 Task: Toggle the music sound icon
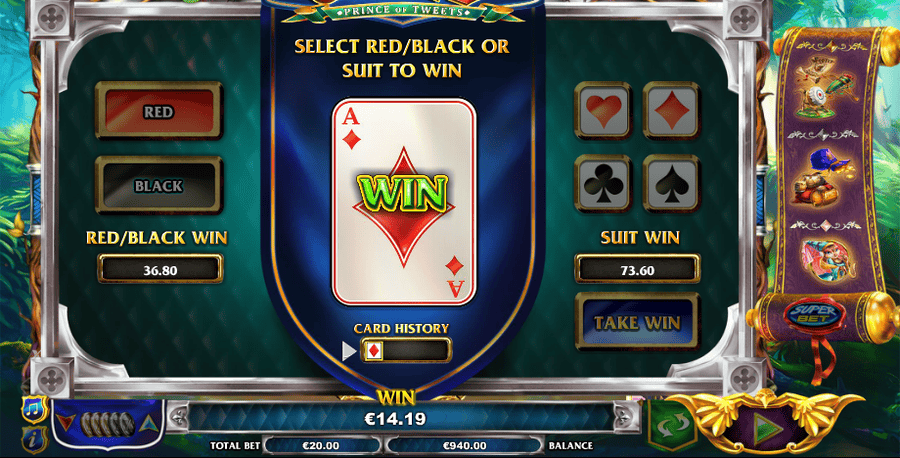pyautogui.click(x=34, y=410)
